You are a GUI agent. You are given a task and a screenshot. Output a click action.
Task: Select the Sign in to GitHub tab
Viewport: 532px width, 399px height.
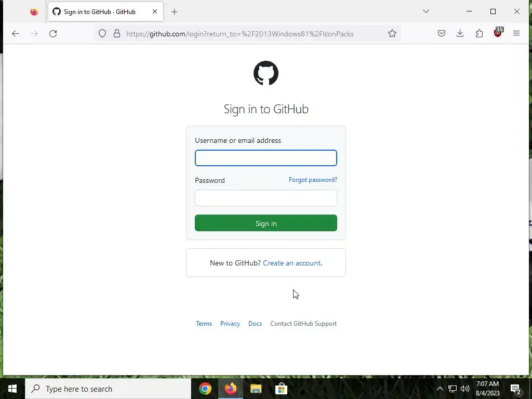105,11
